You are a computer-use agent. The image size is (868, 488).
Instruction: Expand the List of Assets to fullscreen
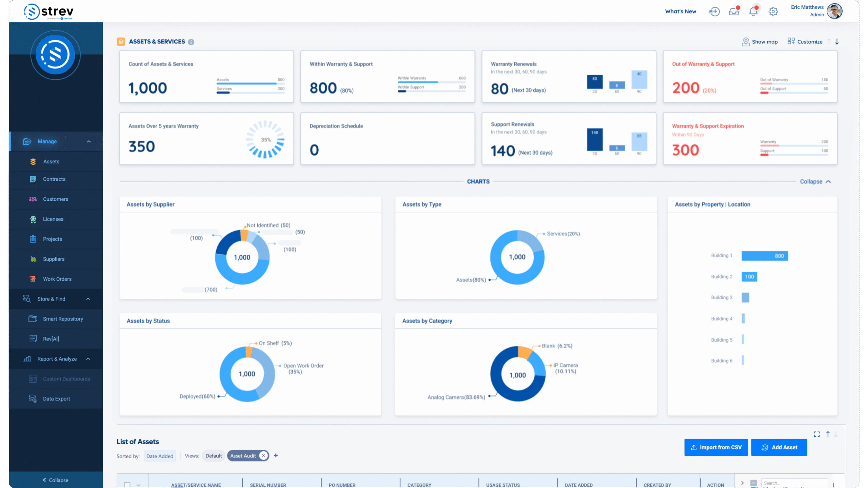pyautogui.click(x=817, y=434)
